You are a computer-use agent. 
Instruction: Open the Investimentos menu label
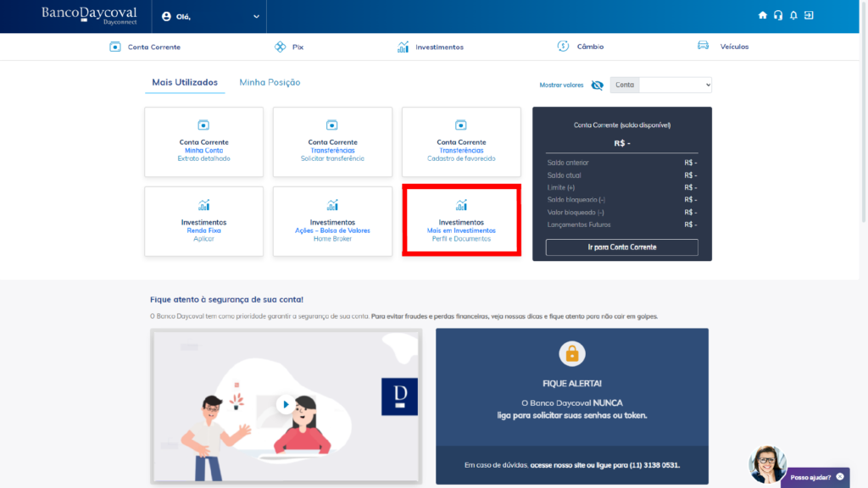click(440, 47)
